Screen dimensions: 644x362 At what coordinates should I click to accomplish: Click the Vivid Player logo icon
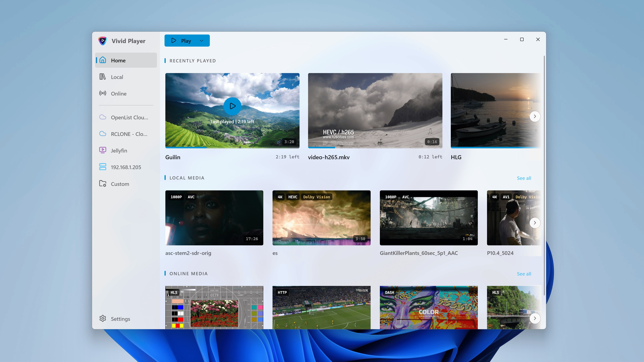click(102, 41)
